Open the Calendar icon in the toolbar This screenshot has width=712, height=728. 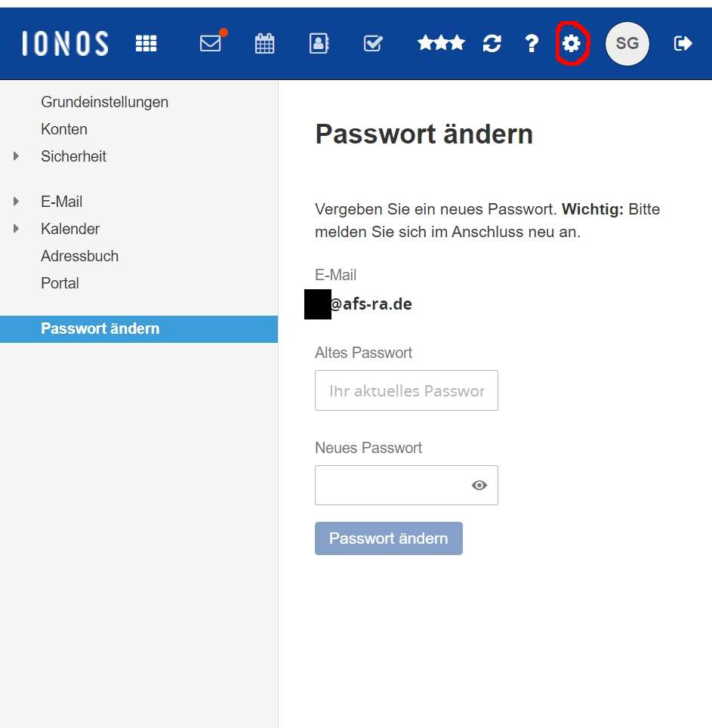[x=264, y=43]
